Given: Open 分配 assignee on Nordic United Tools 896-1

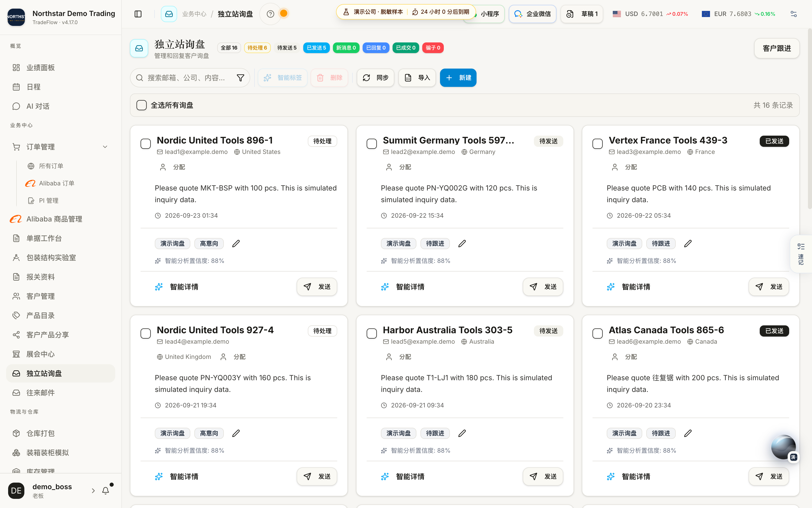Looking at the screenshot, I should click(x=173, y=167).
